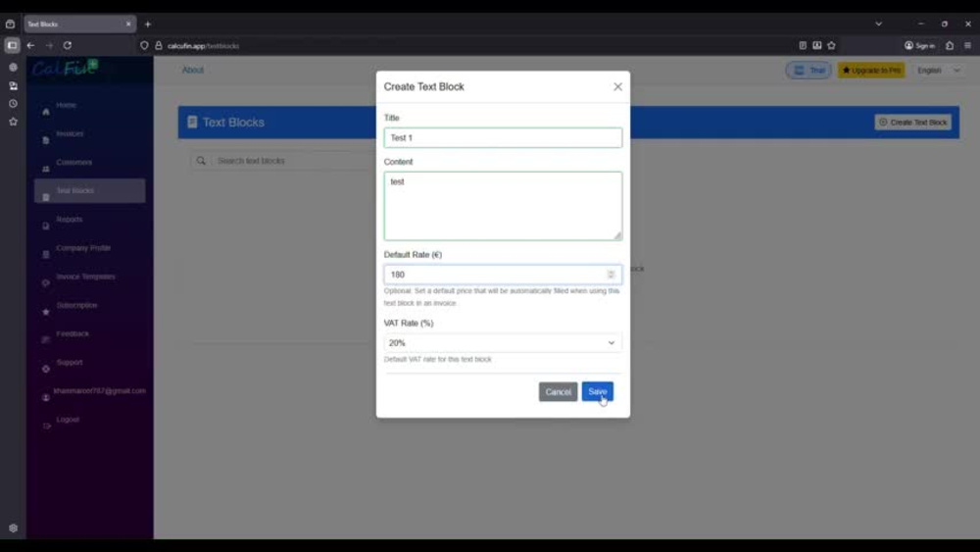Open Customers in the sidebar

coord(73,163)
